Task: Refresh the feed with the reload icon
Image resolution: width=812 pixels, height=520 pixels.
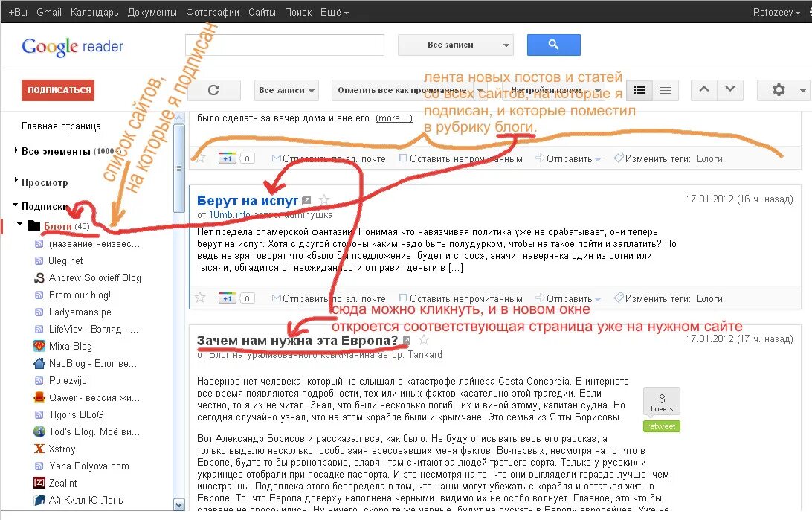Action: pyautogui.click(x=213, y=90)
